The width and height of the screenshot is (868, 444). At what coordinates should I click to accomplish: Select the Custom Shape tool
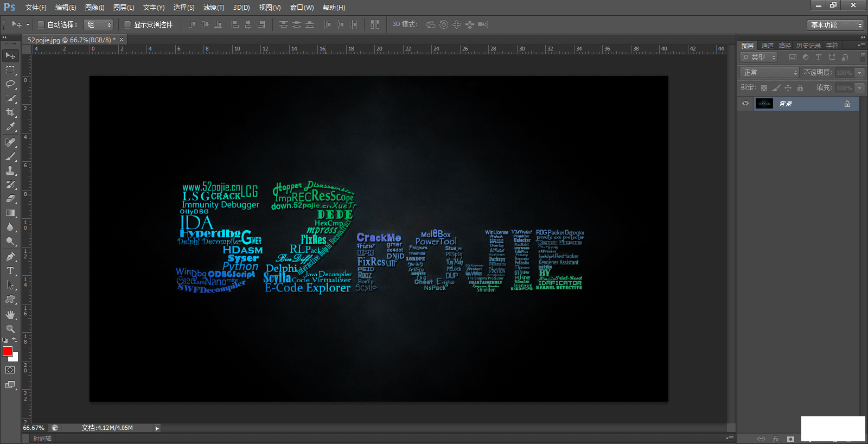(10, 299)
